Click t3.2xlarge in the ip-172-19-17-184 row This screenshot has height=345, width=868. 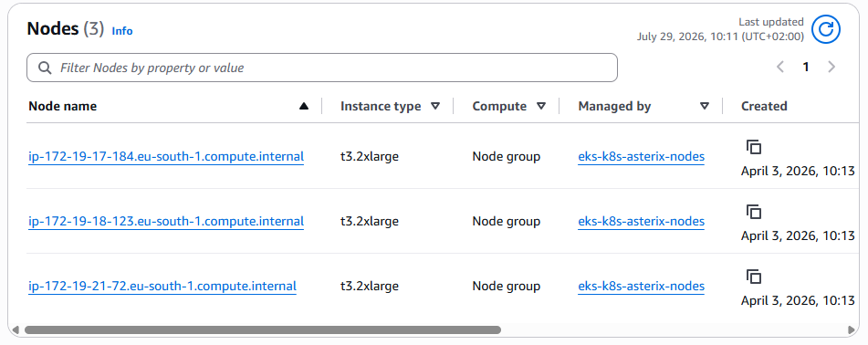coord(370,157)
